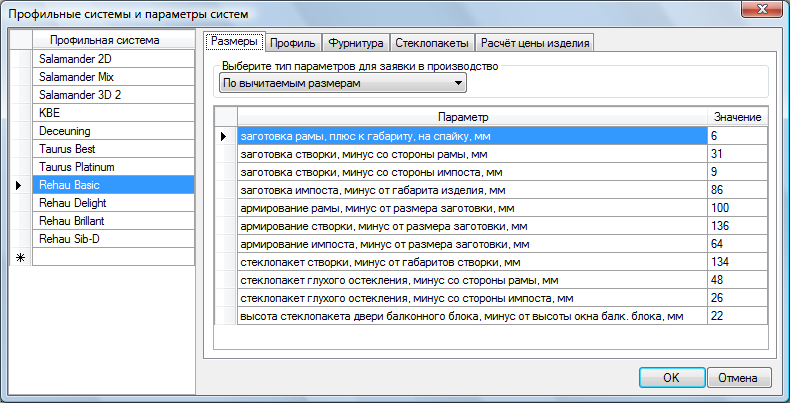Select the Размеры tab

click(234, 42)
